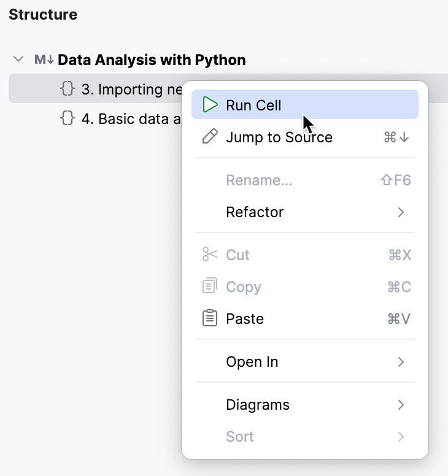Image resolution: width=448 pixels, height=476 pixels.
Task: Click the green Run Cell play icon
Action: pyautogui.click(x=210, y=105)
